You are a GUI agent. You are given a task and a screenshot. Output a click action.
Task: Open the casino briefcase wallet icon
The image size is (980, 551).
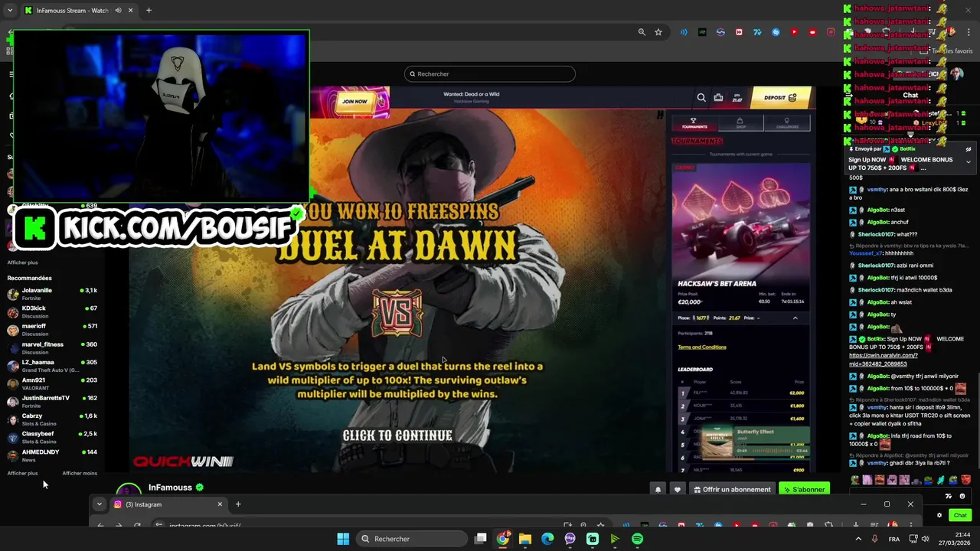(718, 97)
